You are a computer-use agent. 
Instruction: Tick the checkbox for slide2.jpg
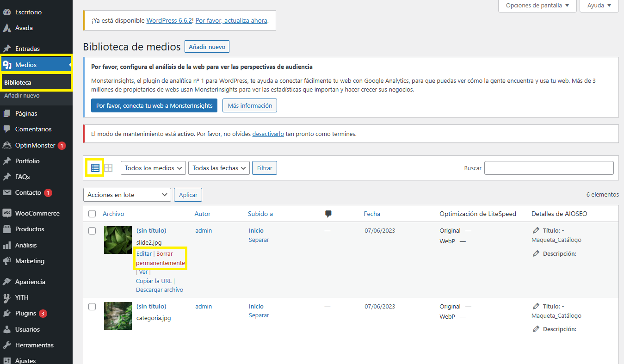pos(92,231)
